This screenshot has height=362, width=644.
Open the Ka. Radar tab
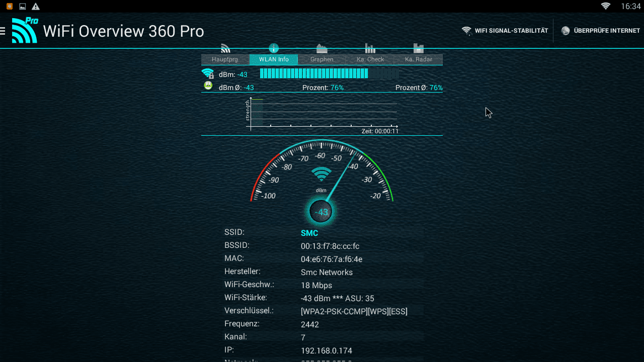coord(419,59)
